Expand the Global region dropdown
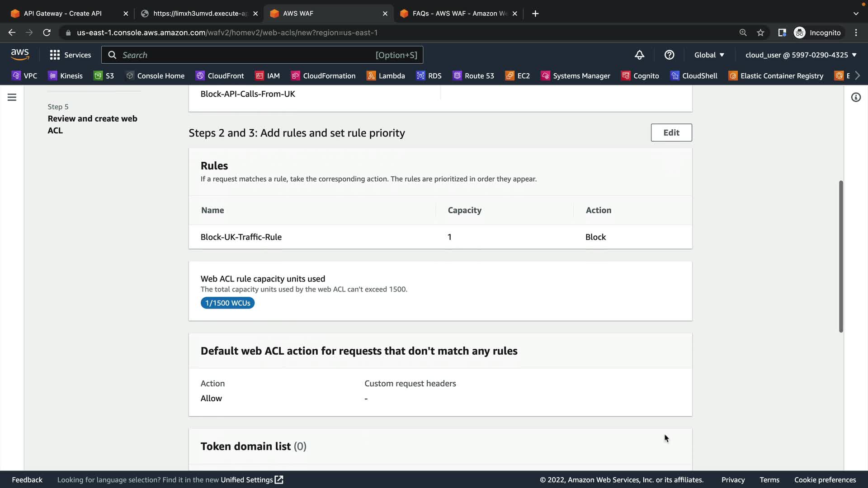 tap(709, 55)
